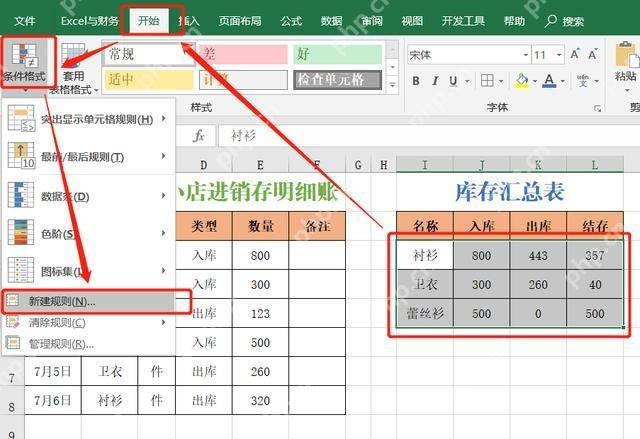The width and height of the screenshot is (640, 439).
Task: Switch to the 开发工具 tab
Action: pos(463,21)
